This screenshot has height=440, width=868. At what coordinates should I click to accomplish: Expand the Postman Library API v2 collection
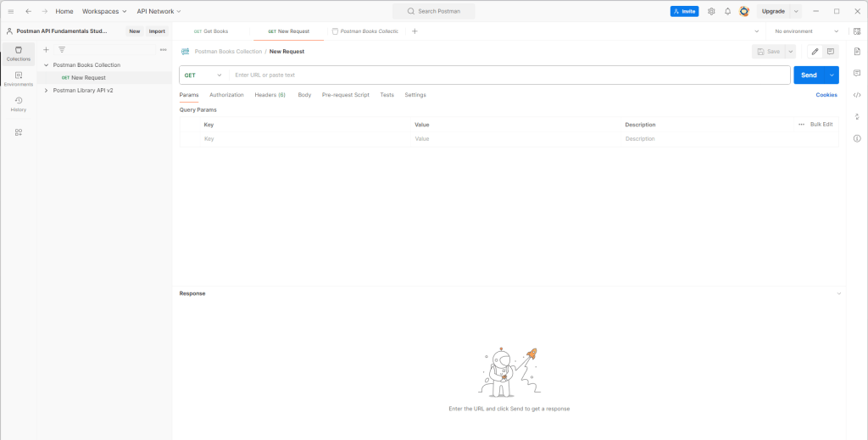(x=46, y=90)
